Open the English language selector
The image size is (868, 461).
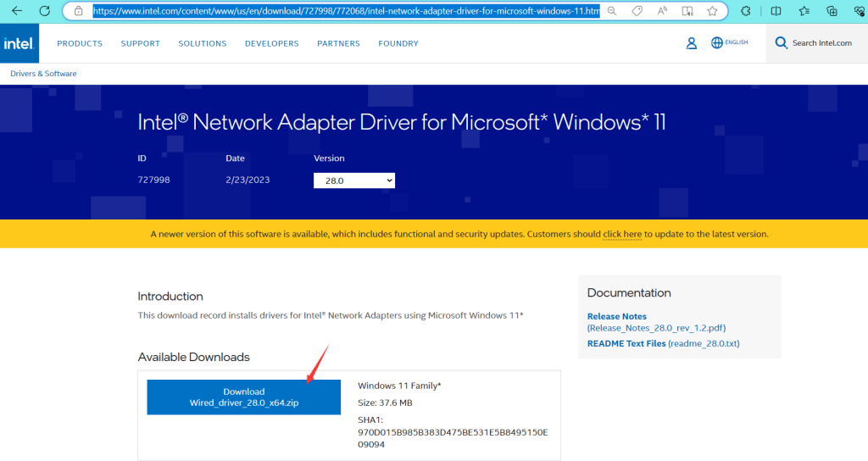pos(730,42)
